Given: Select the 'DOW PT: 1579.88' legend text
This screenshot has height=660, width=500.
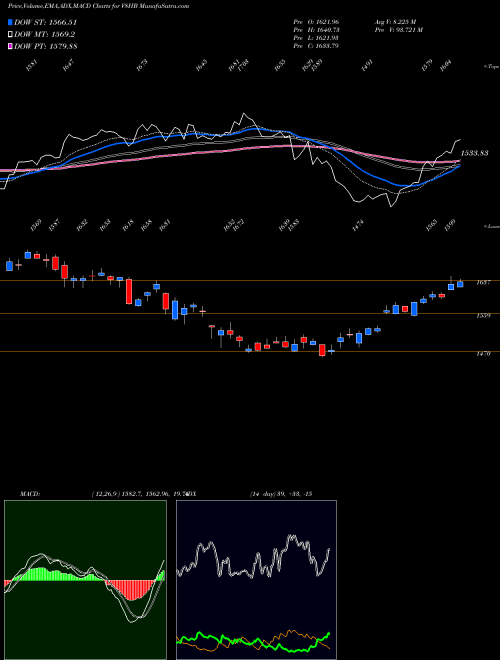Looking at the screenshot, I should point(46,47).
